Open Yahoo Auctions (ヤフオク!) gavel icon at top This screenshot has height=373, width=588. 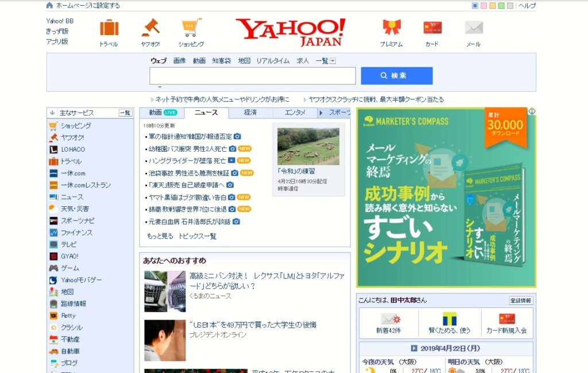(x=150, y=28)
